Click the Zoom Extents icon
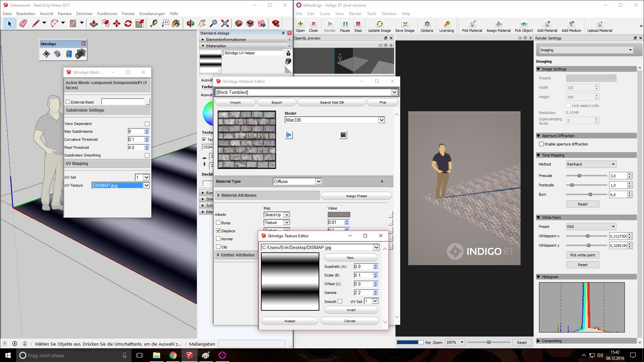Image resolution: width=644 pixels, height=362 pixels. pyautogui.click(x=225, y=23)
